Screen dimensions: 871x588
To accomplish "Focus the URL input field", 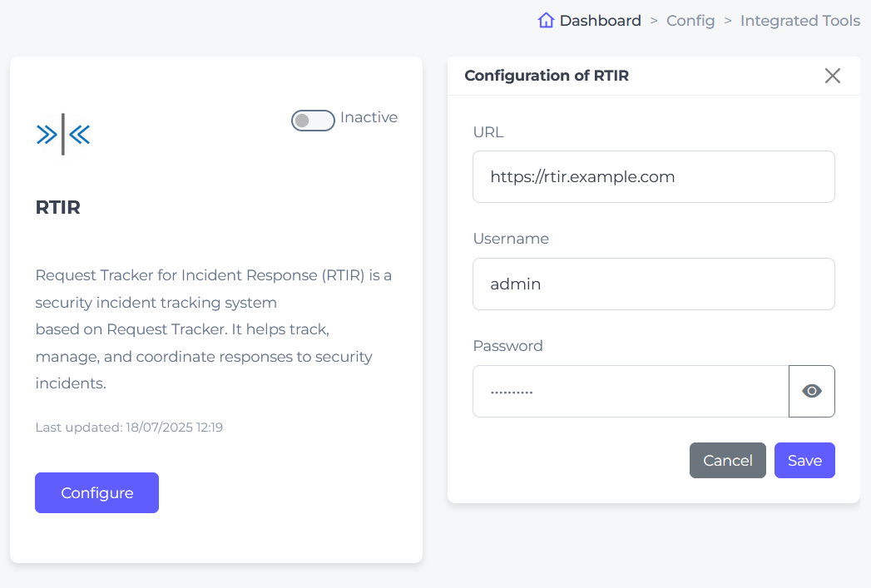I will click(653, 176).
